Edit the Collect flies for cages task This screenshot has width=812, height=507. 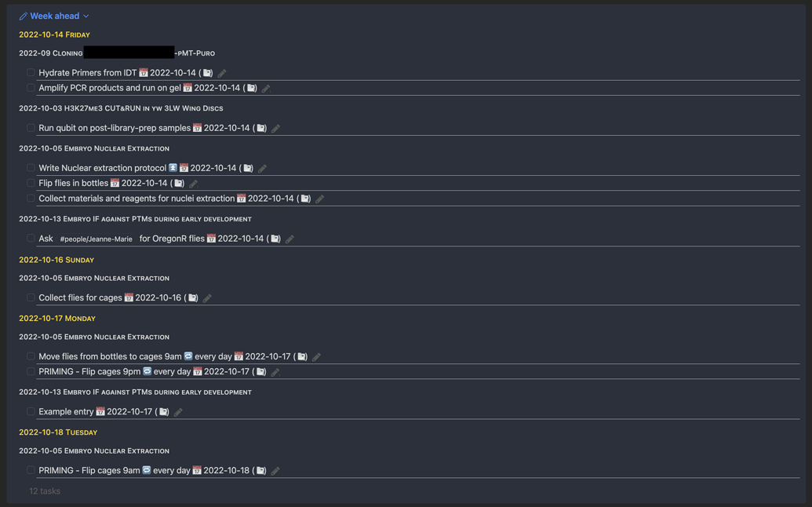[x=207, y=298]
